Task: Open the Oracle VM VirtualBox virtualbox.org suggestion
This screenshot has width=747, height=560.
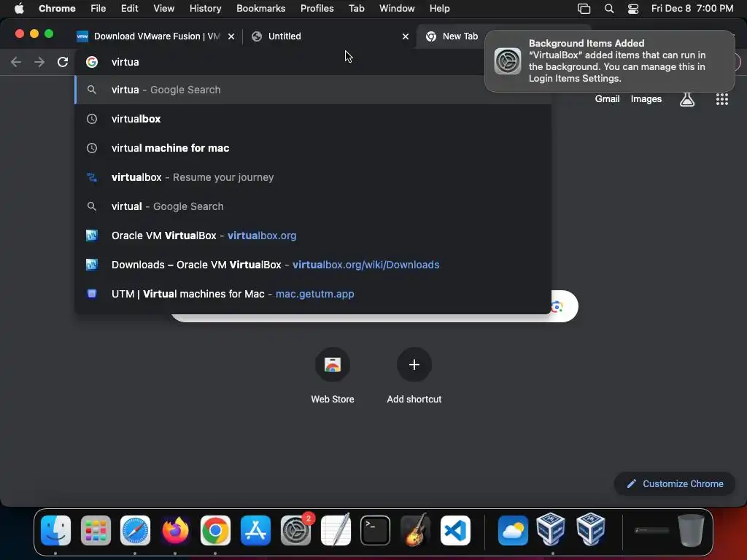Action: 313,236
